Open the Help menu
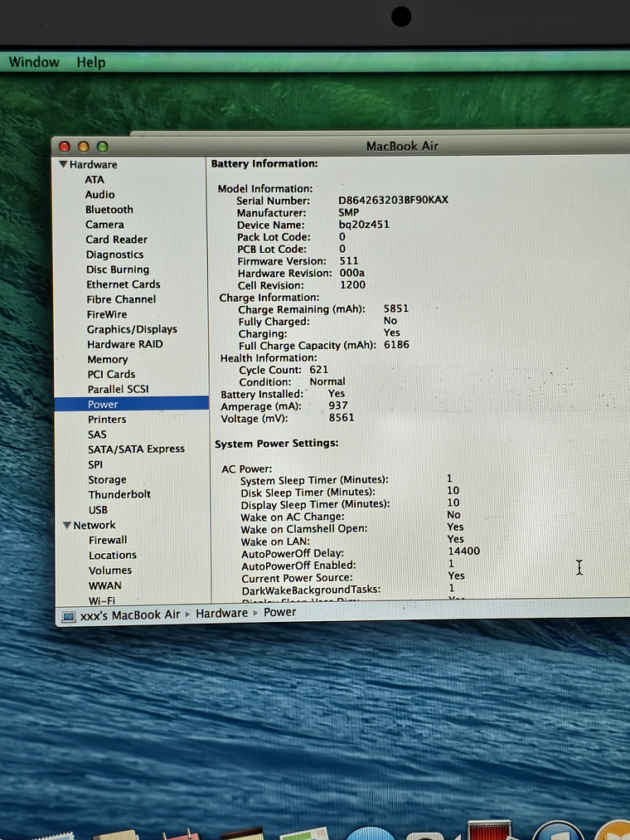 pyautogui.click(x=91, y=62)
